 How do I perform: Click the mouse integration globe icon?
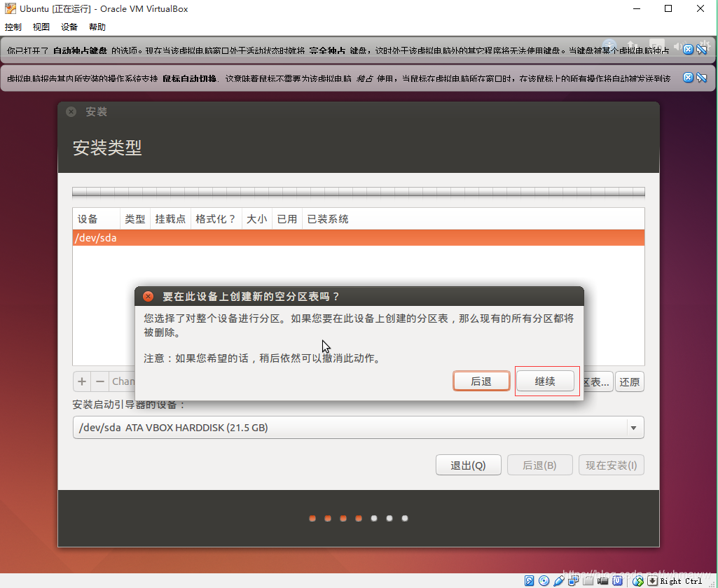coord(638,581)
